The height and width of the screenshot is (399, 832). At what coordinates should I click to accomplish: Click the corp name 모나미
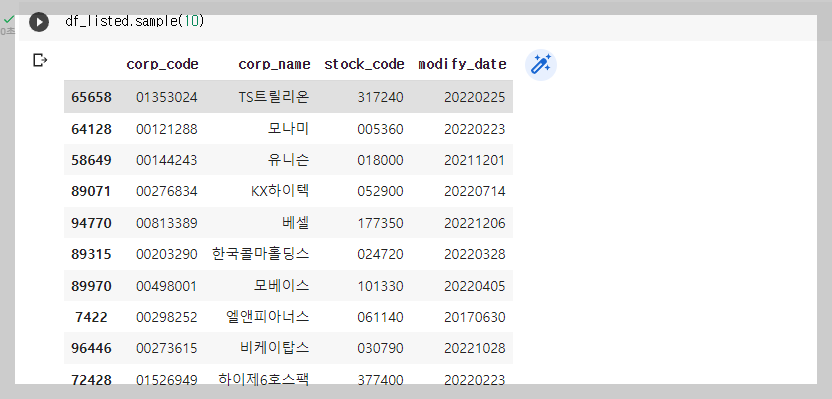pos(289,129)
